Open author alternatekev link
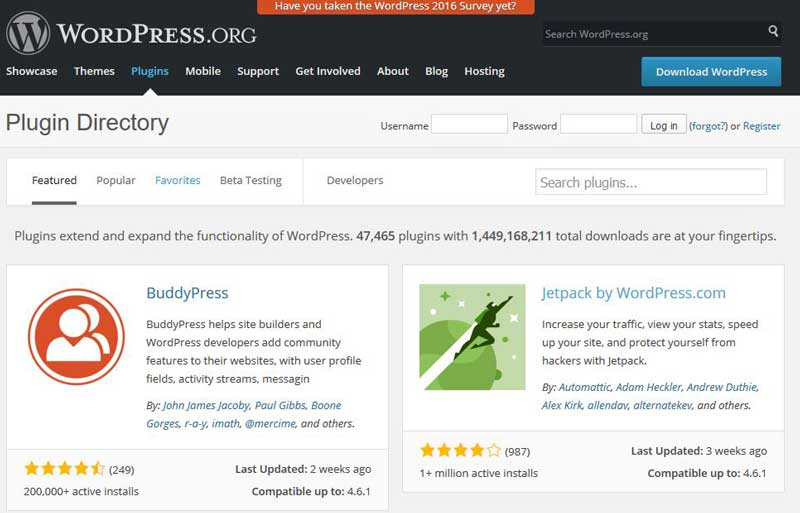This screenshot has height=513, width=800. [663, 405]
